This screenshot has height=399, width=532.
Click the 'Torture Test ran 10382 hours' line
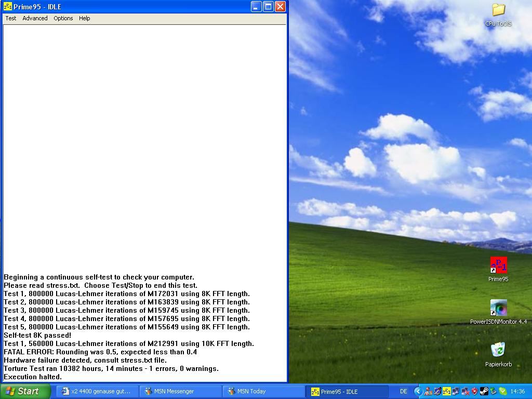(x=111, y=368)
